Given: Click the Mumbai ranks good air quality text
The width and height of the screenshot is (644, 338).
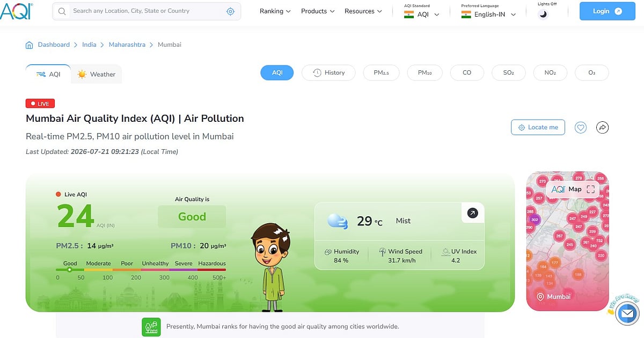Looking at the screenshot, I should tap(283, 326).
